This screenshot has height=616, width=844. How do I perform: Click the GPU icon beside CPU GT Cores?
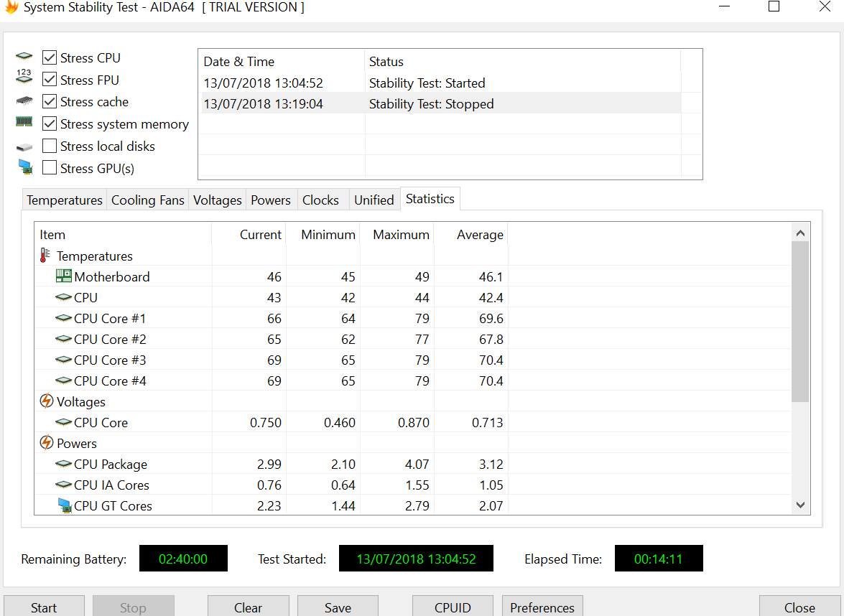[65, 505]
